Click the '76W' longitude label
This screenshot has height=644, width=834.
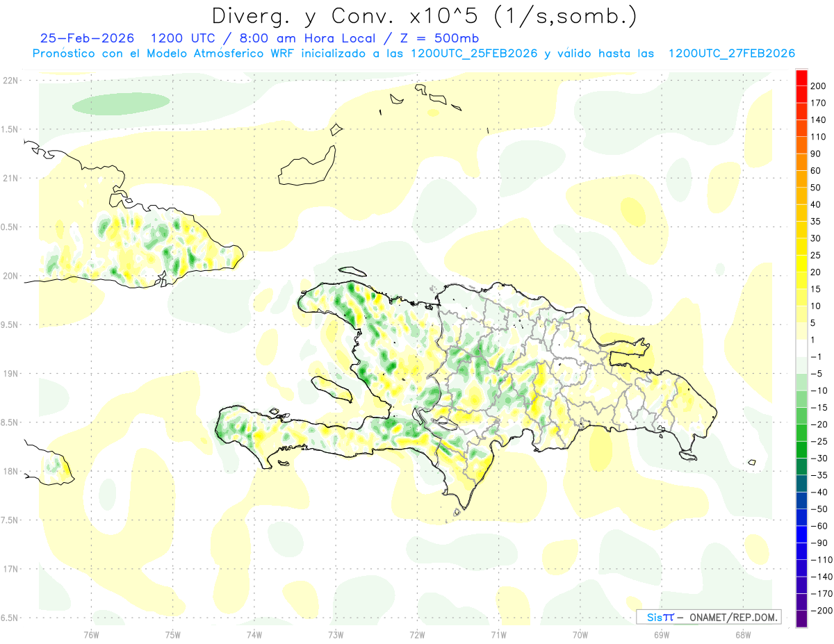tap(91, 635)
